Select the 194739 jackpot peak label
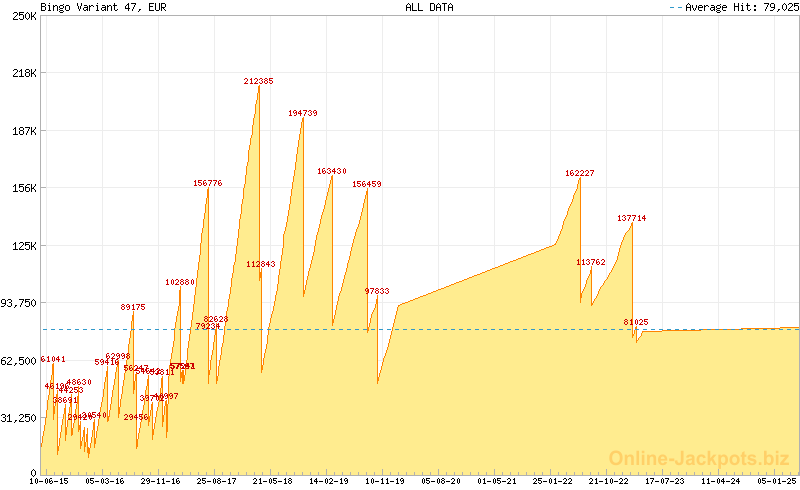 pyautogui.click(x=303, y=113)
